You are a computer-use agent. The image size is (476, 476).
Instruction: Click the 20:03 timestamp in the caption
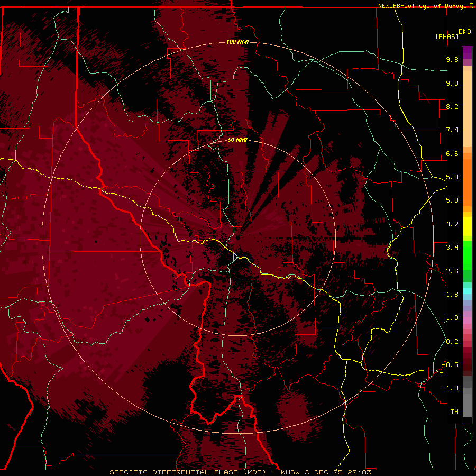tap(361, 472)
